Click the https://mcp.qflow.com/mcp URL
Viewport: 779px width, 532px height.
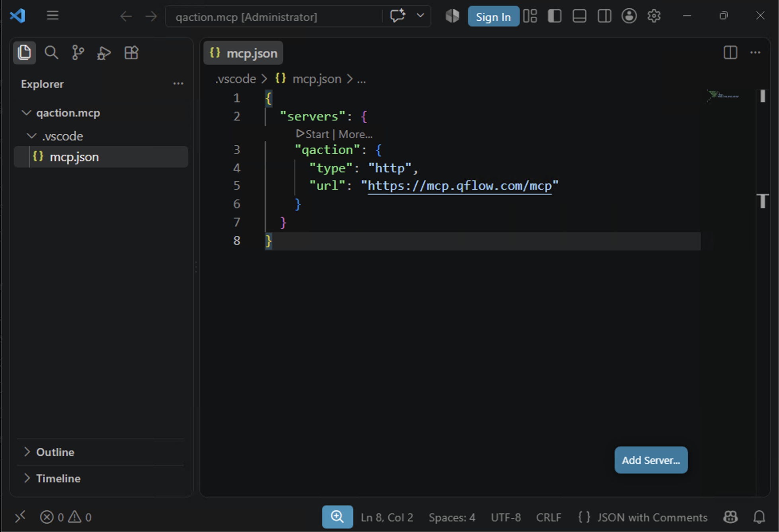click(460, 186)
